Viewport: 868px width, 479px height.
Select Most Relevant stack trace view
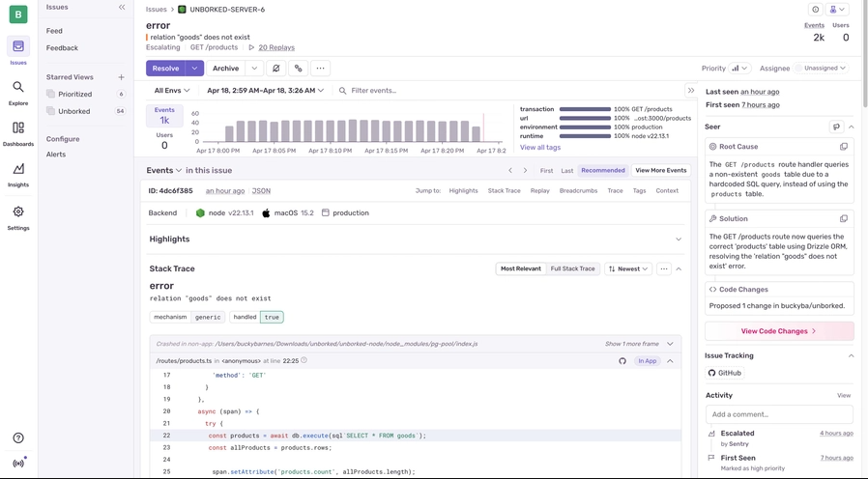point(520,268)
